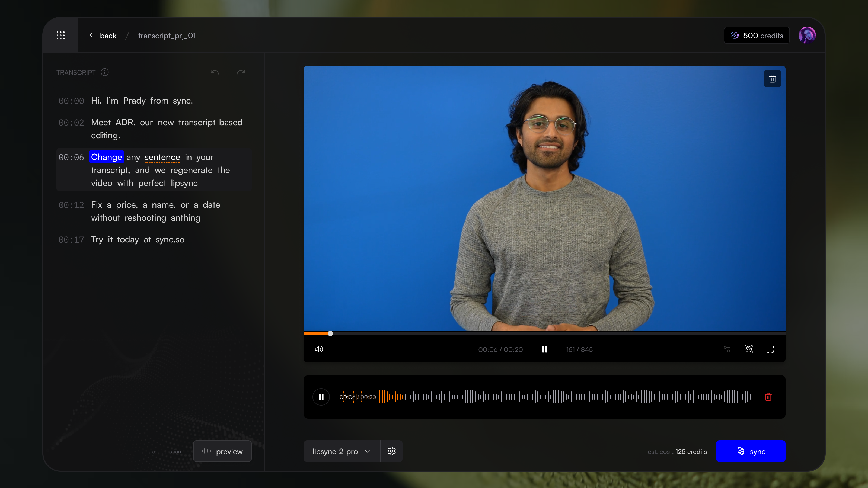The width and height of the screenshot is (868, 488).
Task: Enter fullscreen video mode
Action: click(x=770, y=349)
